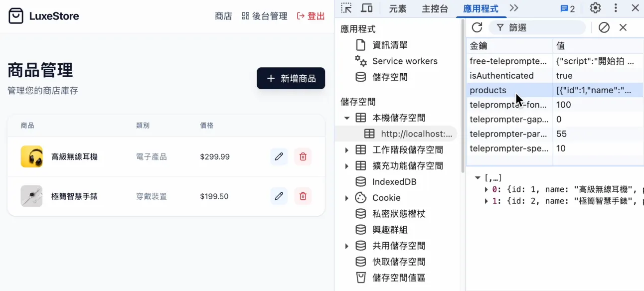Open 快取儲存空間 in the sidebar
Viewport: 644px width, 291px height.
pos(399,262)
